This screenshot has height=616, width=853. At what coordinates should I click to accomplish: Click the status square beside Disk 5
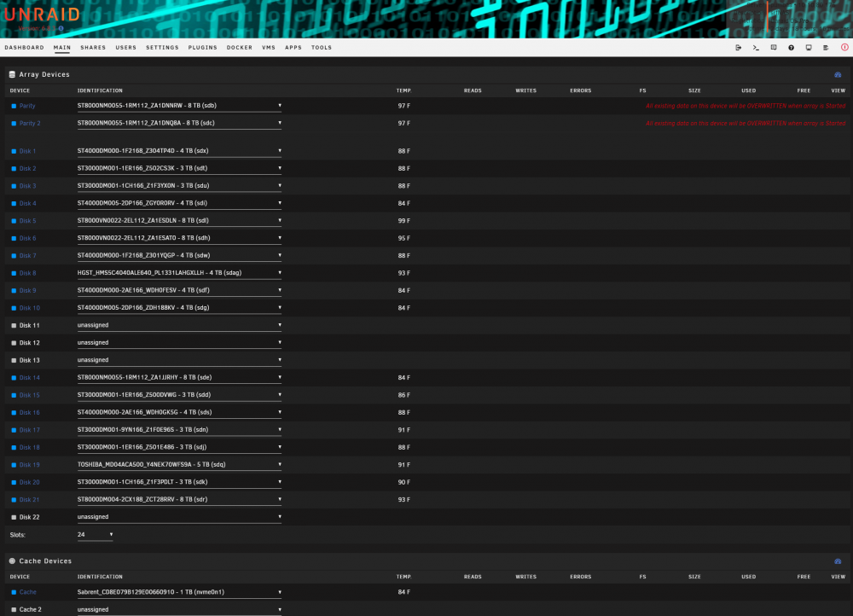14,221
